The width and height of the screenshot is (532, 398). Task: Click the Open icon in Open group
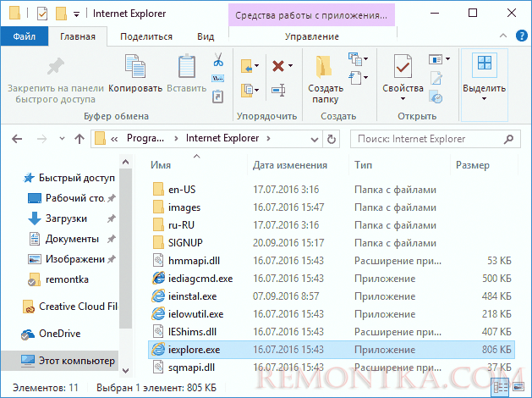(x=436, y=59)
